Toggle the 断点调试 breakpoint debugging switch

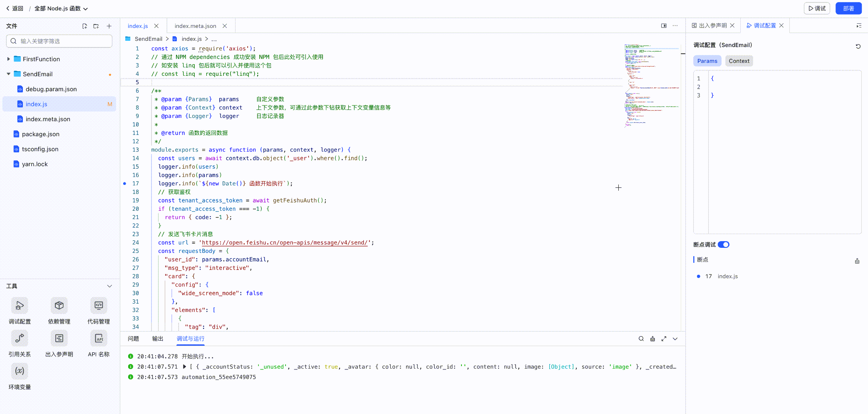point(724,244)
